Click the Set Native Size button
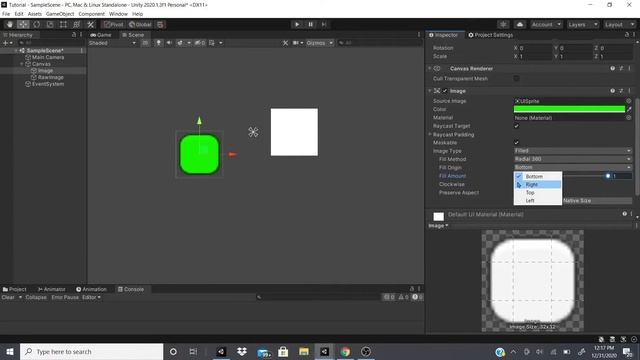Screen dimensions: 640x360 click(597, 200)
